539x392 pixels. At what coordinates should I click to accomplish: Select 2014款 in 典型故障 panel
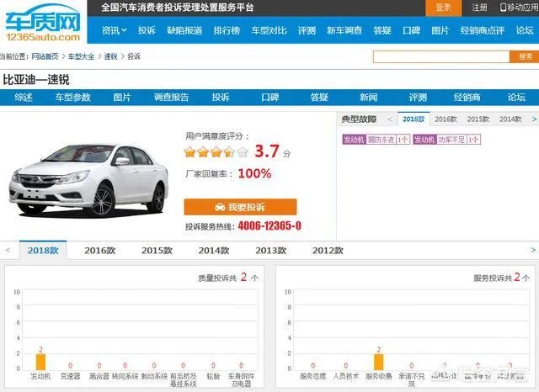pos(510,119)
